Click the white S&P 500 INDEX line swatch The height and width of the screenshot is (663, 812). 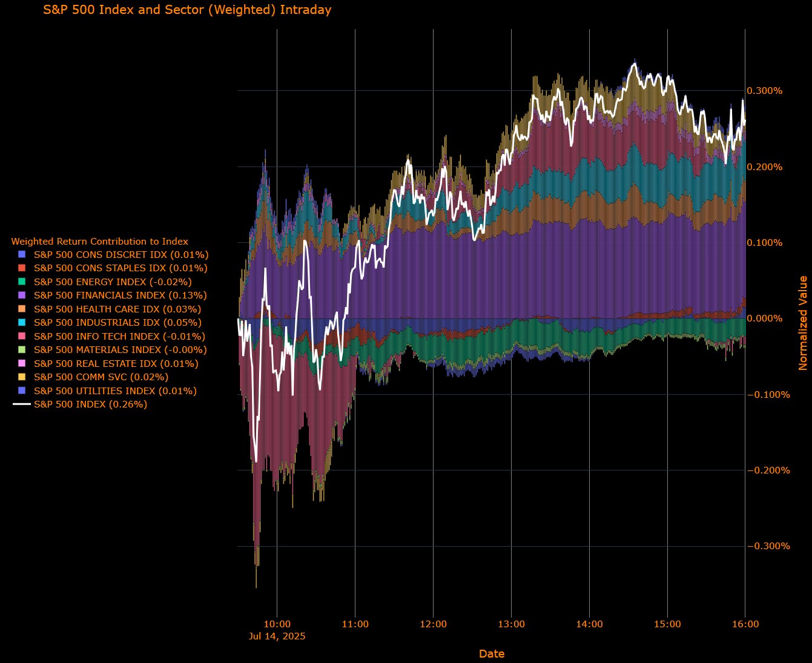(22, 404)
